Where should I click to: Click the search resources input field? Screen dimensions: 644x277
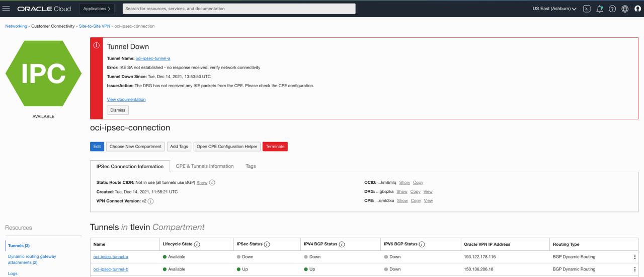[239, 9]
